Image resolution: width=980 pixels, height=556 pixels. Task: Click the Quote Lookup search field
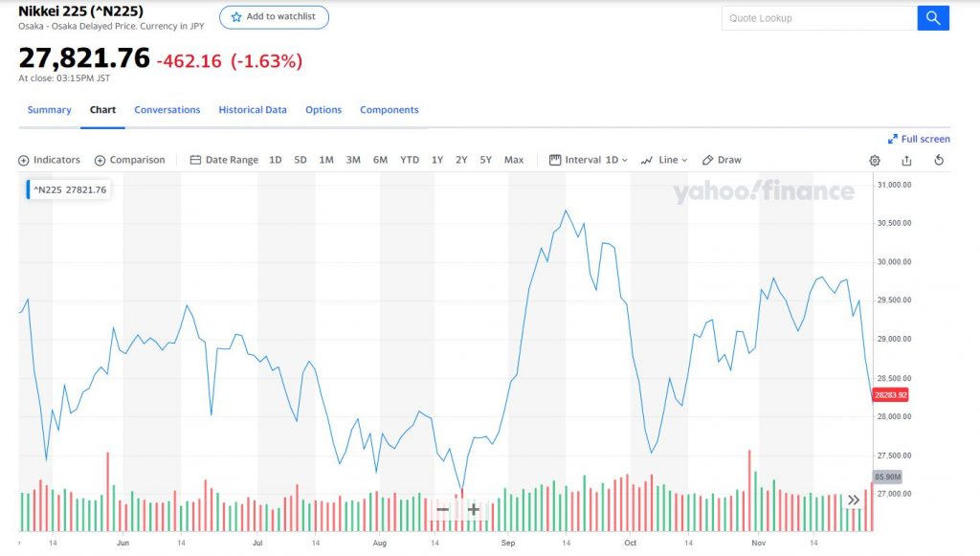tap(819, 18)
